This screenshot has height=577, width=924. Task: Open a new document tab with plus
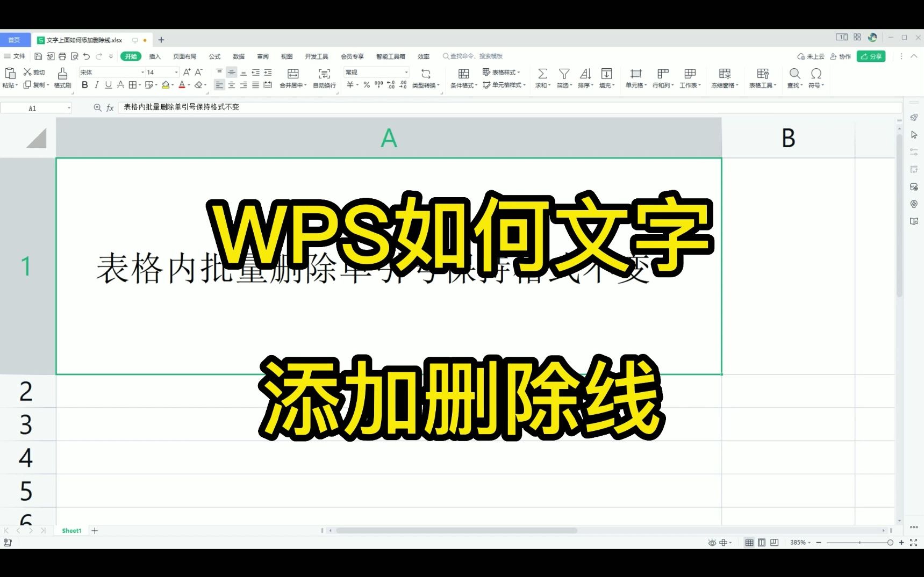pyautogui.click(x=161, y=40)
